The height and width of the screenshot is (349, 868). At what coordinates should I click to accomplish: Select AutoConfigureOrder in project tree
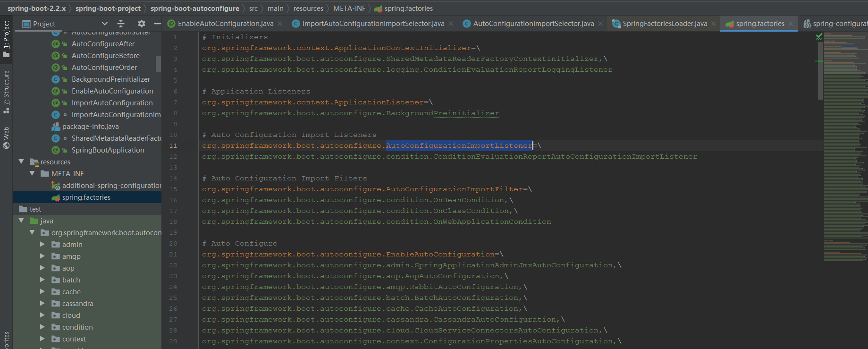[x=104, y=68]
